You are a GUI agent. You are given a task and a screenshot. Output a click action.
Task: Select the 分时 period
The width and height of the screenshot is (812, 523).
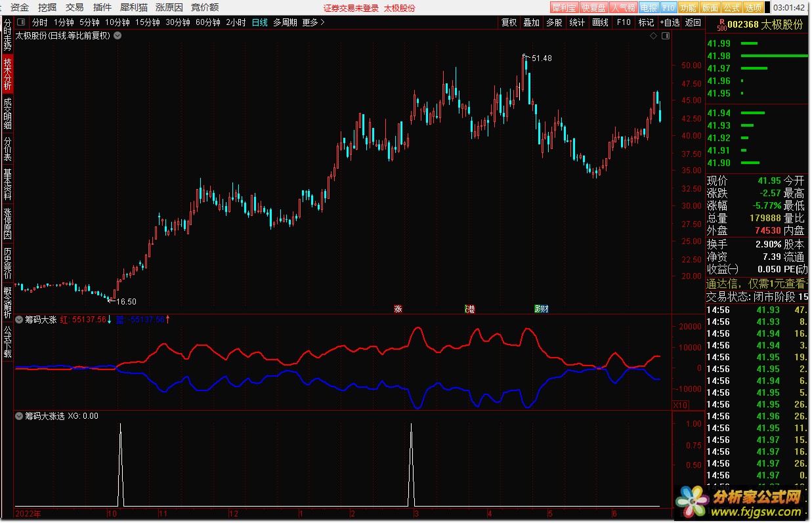pyautogui.click(x=40, y=22)
